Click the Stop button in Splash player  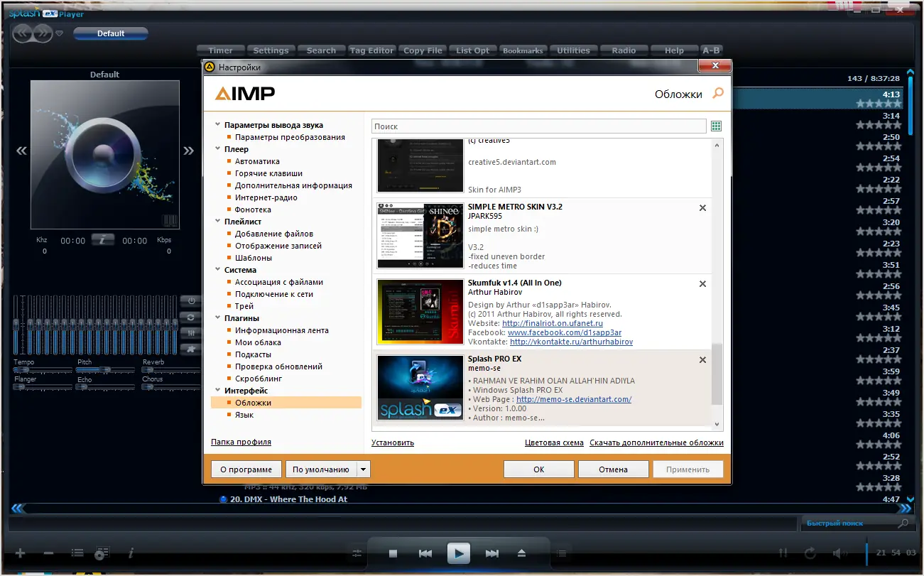click(x=393, y=553)
